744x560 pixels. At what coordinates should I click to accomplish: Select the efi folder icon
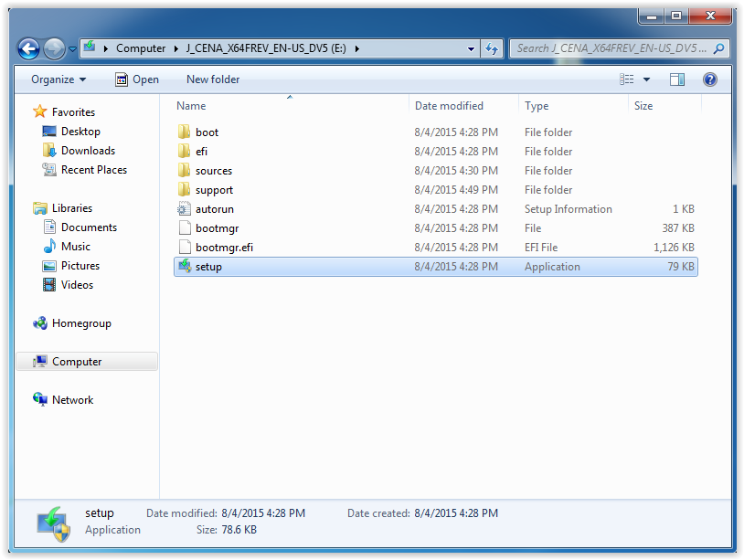pos(184,152)
